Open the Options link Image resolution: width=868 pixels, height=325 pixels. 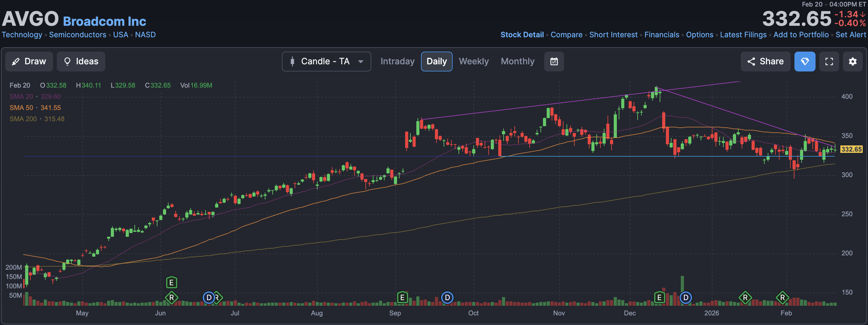[699, 35]
